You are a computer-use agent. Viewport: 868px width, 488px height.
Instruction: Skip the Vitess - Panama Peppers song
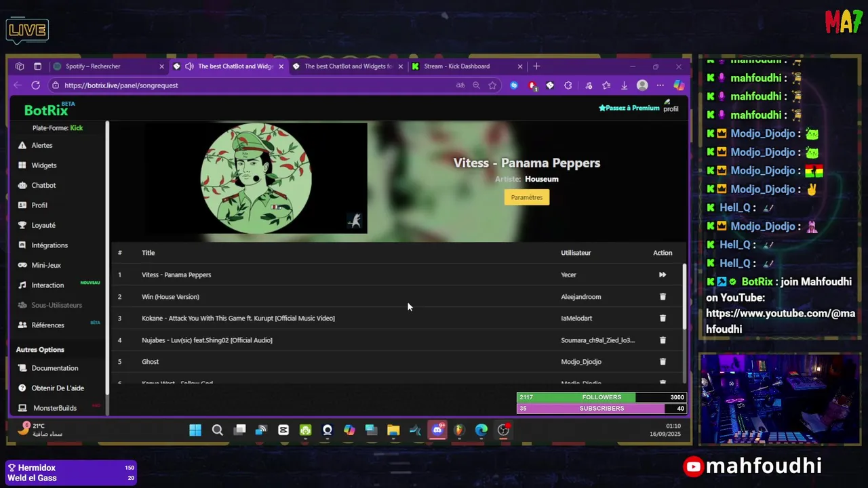(x=663, y=275)
